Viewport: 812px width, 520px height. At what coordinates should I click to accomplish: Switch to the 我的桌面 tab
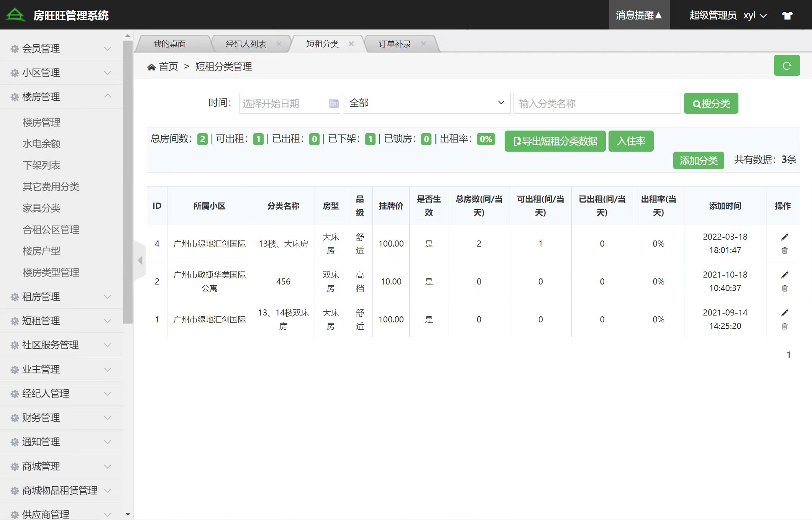(170, 44)
